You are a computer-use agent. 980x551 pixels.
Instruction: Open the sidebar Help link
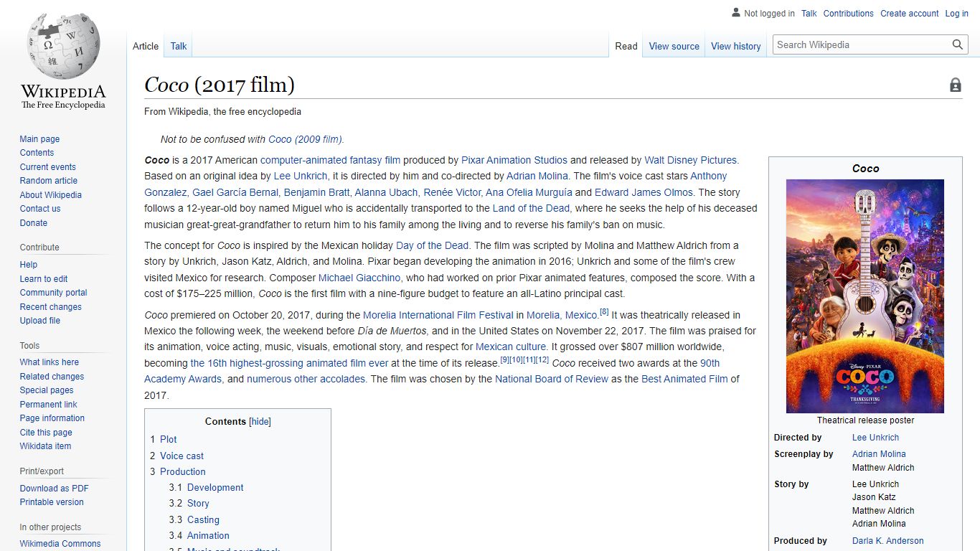coord(29,265)
